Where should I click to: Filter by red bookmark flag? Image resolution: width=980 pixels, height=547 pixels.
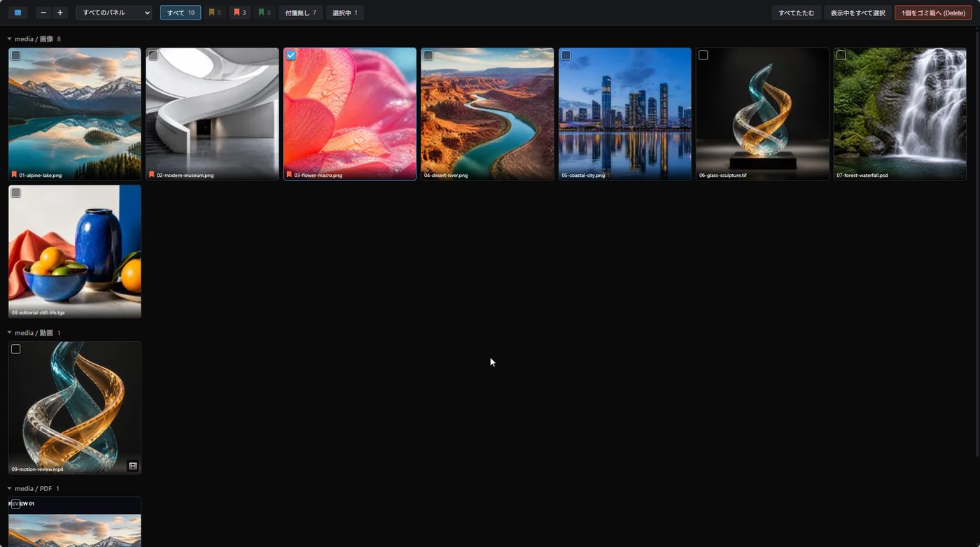239,13
